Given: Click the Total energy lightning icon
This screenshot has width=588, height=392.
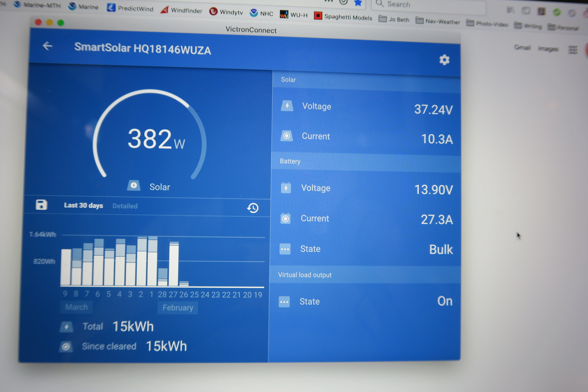Looking at the screenshot, I should pos(66,327).
